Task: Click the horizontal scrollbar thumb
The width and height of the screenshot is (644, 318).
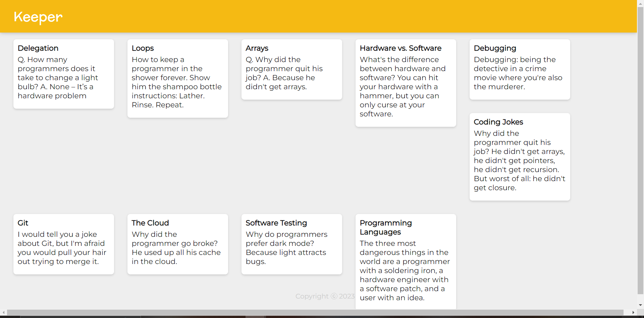Action: coord(315,312)
